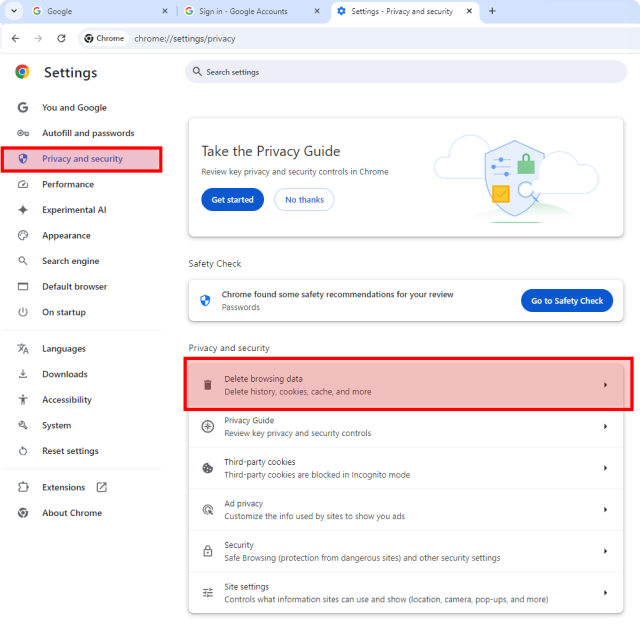Click the sparkle icon for Experimental AI
The height and width of the screenshot is (625, 640).
point(23,210)
